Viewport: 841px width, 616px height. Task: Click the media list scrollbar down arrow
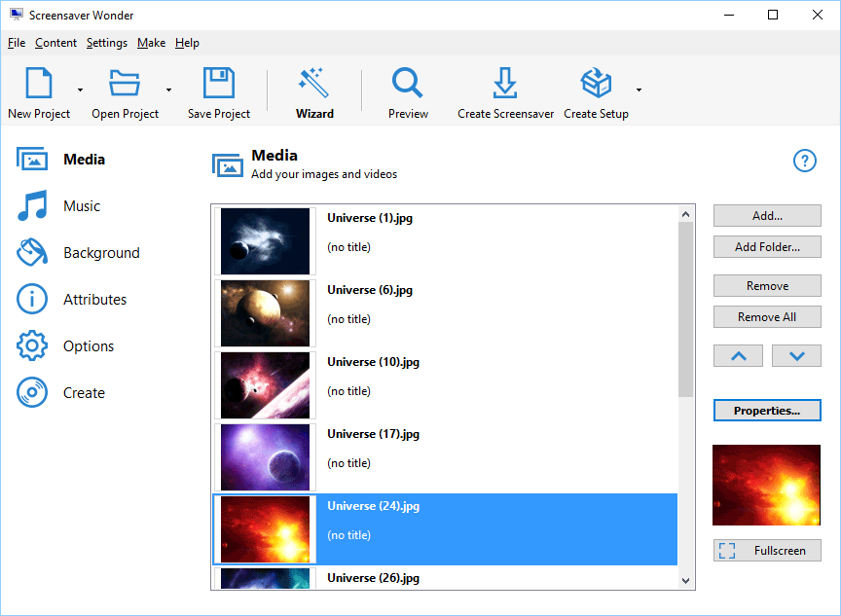pos(686,580)
